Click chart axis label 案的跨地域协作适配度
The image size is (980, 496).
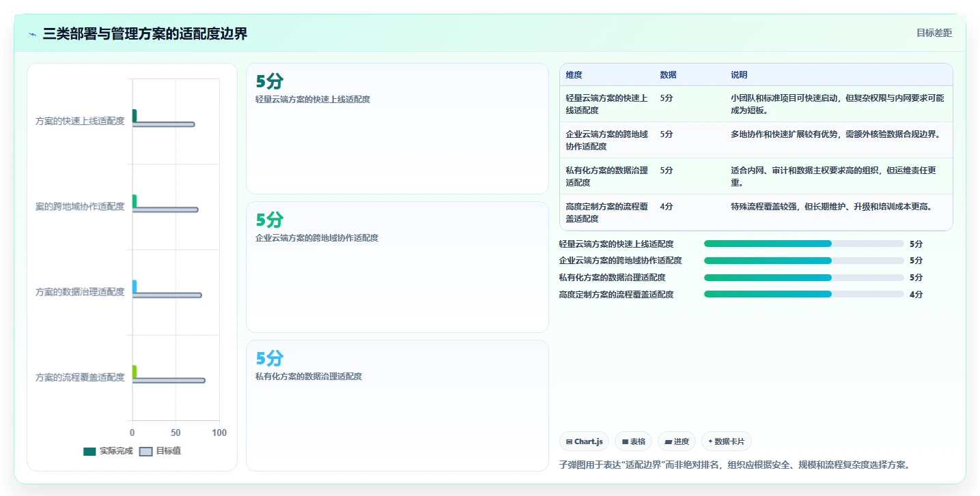point(80,207)
